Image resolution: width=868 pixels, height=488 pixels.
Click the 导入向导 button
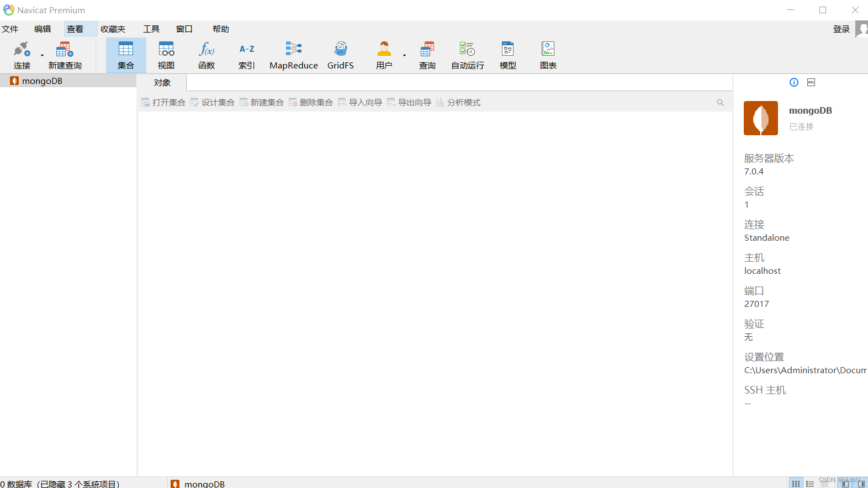pos(360,102)
